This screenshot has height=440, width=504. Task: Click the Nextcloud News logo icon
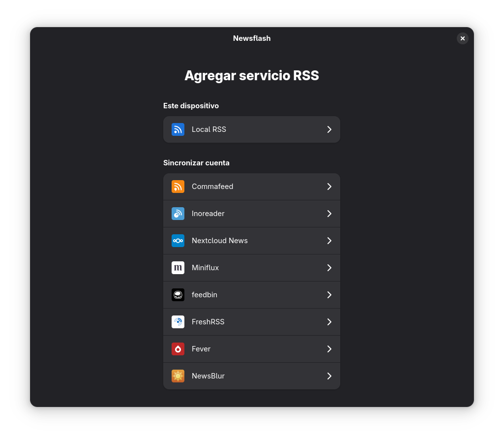coord(178,241)
